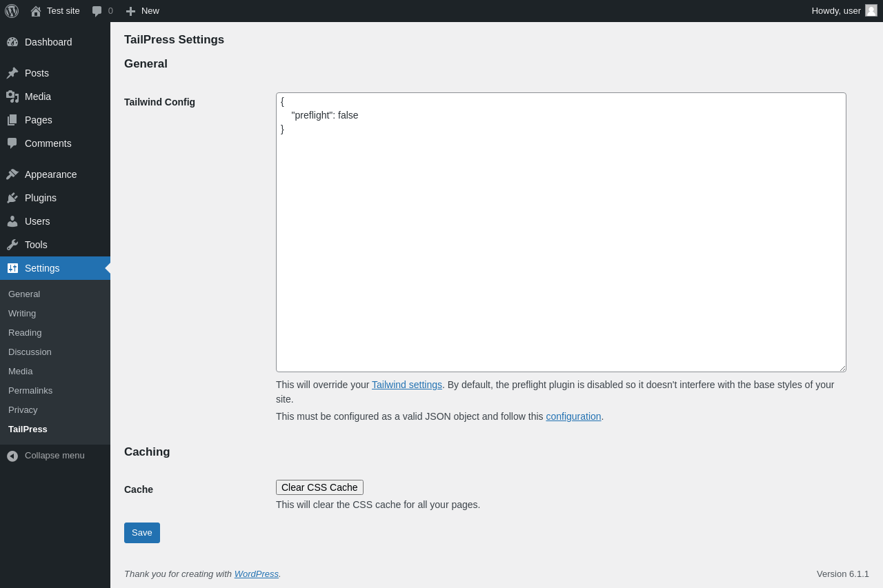The width and height of the screenshot is (883, 588).
Task: Go to Plugins in the sidebar
Action: [55, 198]
